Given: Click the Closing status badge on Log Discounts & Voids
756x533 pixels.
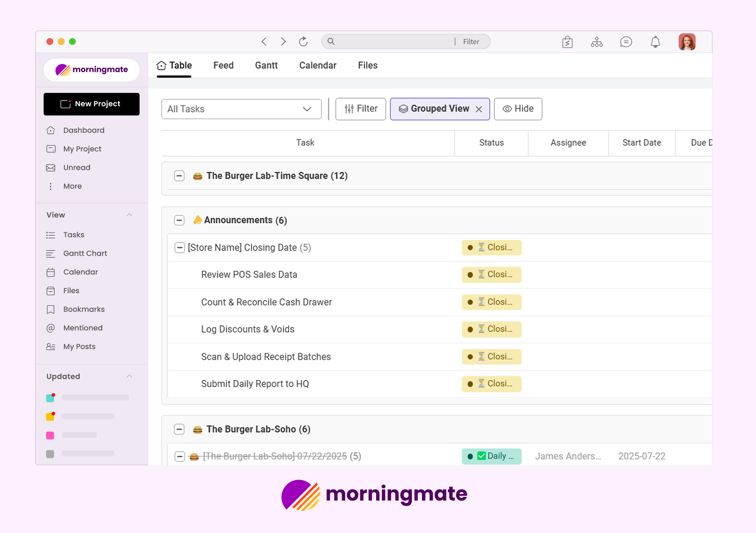Looking at the screenshot, I should pyautogui.click(x=491, y=329).
